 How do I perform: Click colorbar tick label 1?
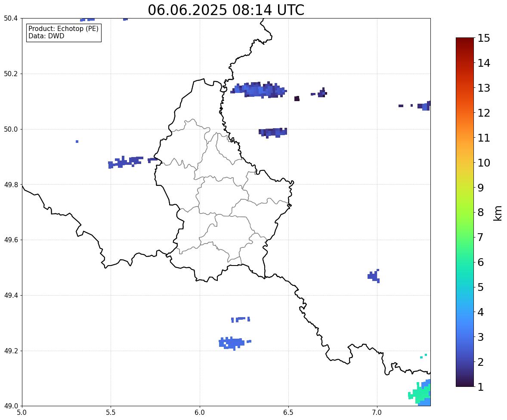click(x=481, y=387)
